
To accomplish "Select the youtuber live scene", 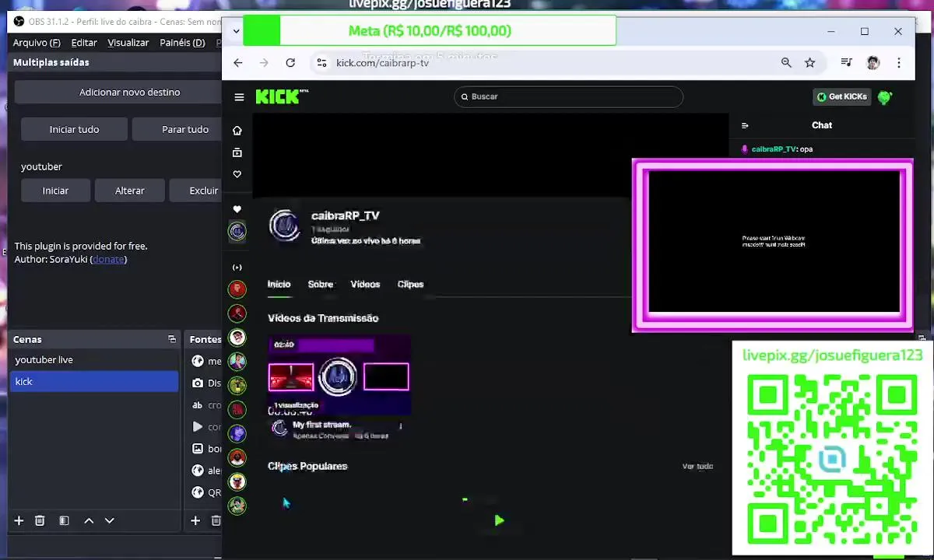I will (x=94, y=360).
